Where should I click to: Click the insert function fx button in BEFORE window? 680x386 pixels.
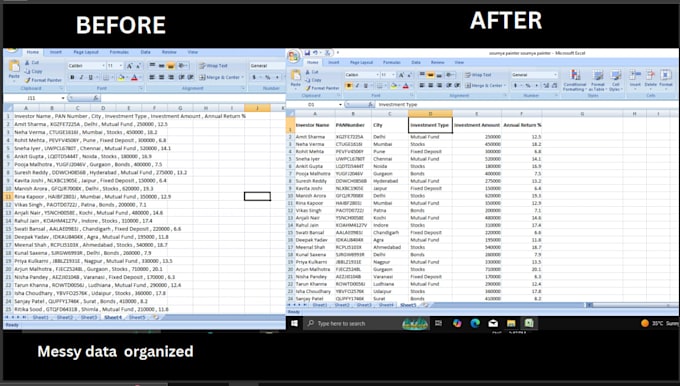pyautogui.click(x=95, y=98)
